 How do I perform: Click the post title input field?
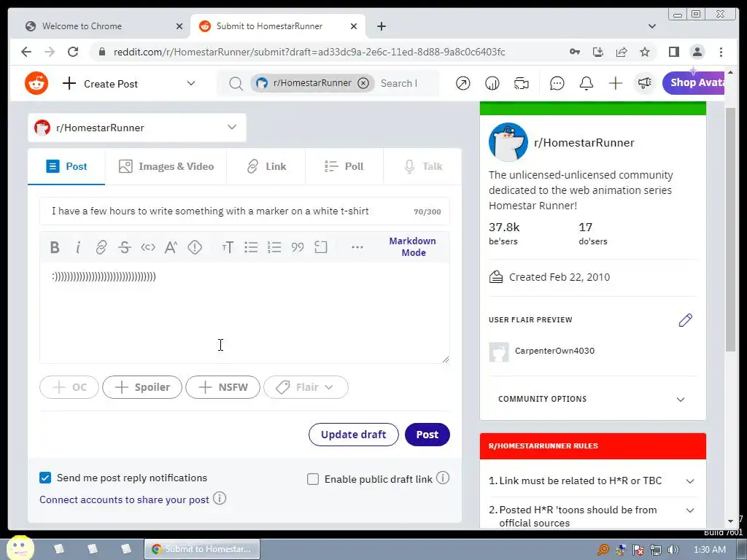tap(244, 211)
